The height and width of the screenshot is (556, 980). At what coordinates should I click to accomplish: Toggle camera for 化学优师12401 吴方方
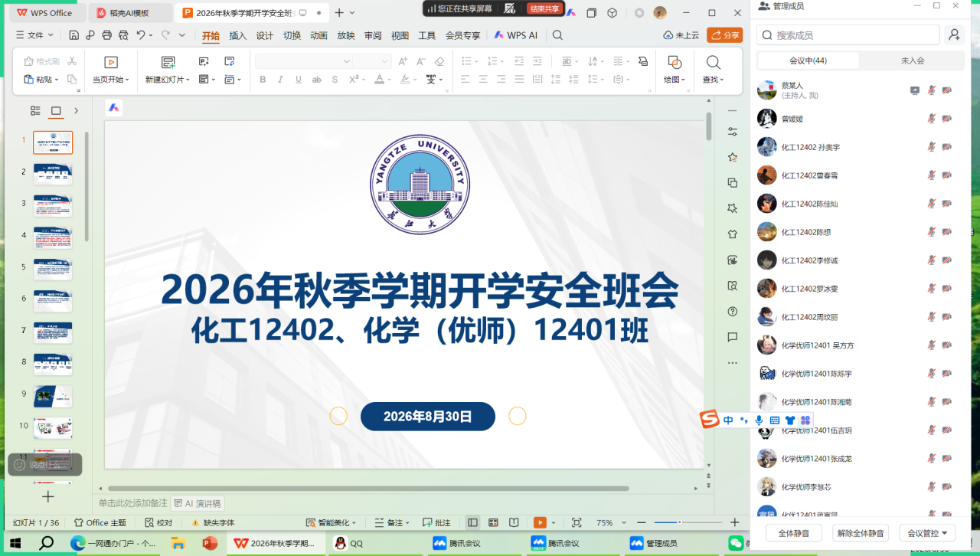coord(947,345)
